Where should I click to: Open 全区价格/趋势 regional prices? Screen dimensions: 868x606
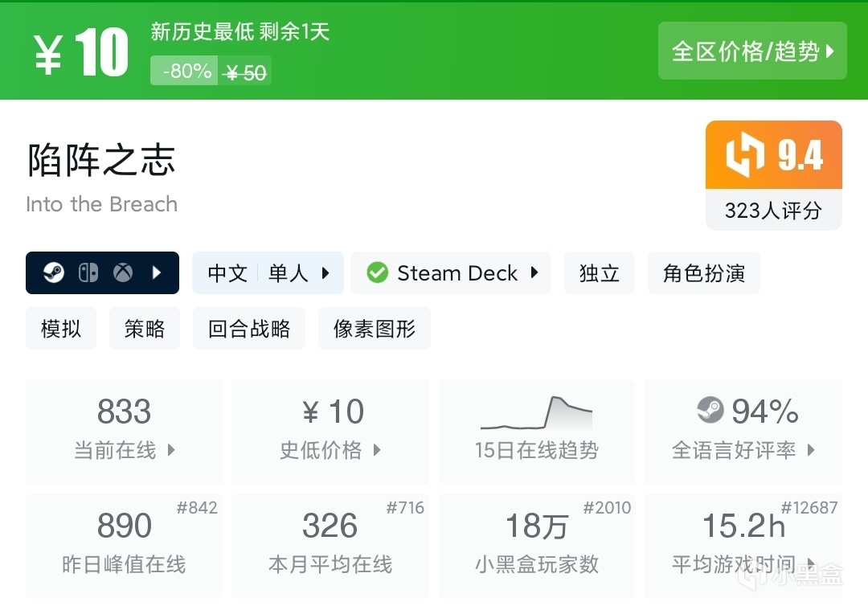[752, 51]
